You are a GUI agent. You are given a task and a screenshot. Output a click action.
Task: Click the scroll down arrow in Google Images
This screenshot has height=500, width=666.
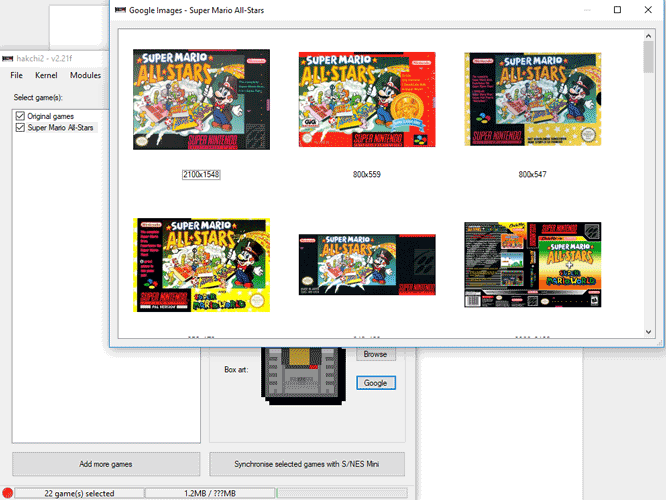(x=648, y=332)
